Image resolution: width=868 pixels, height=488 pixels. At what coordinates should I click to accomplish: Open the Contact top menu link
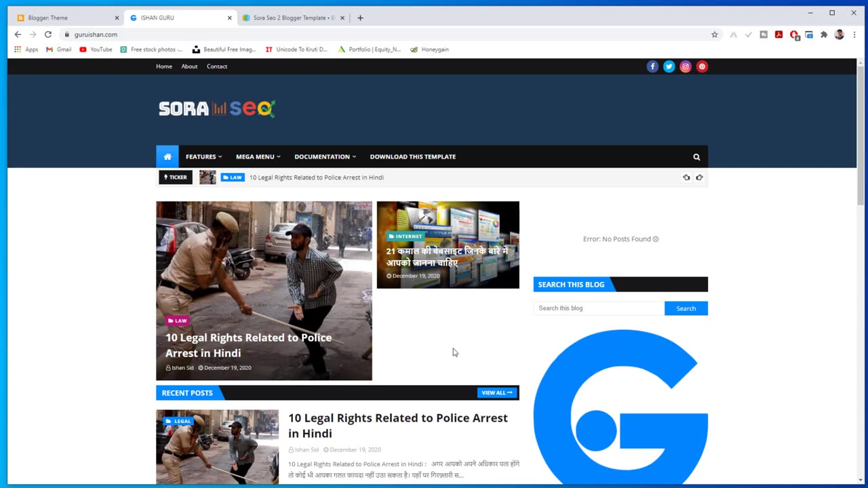[217, 66]
